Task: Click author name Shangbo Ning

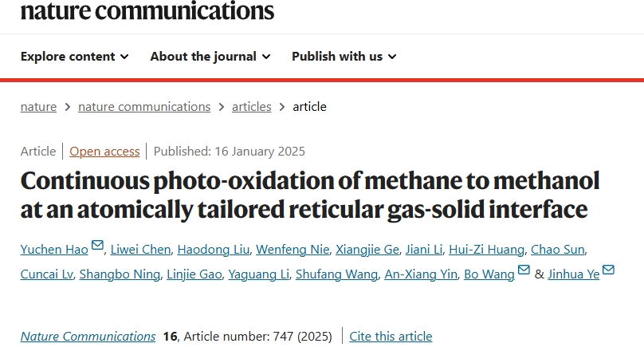Action: [120, 274]
